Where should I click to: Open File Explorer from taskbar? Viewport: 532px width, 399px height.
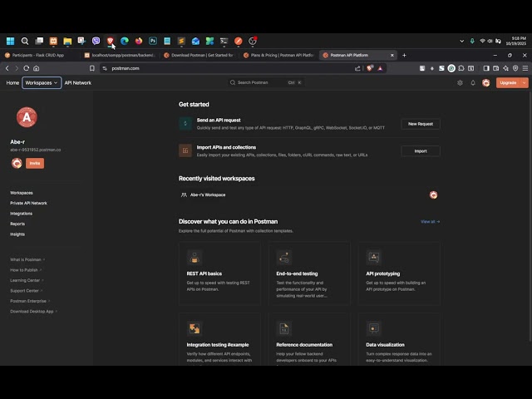[67, 41]
